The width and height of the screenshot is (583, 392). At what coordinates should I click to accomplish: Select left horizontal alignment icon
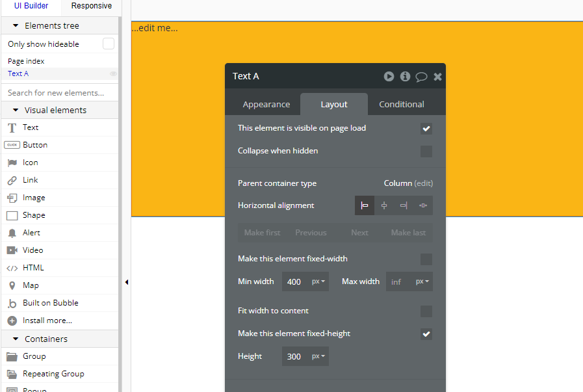click(x=365, y=205)
